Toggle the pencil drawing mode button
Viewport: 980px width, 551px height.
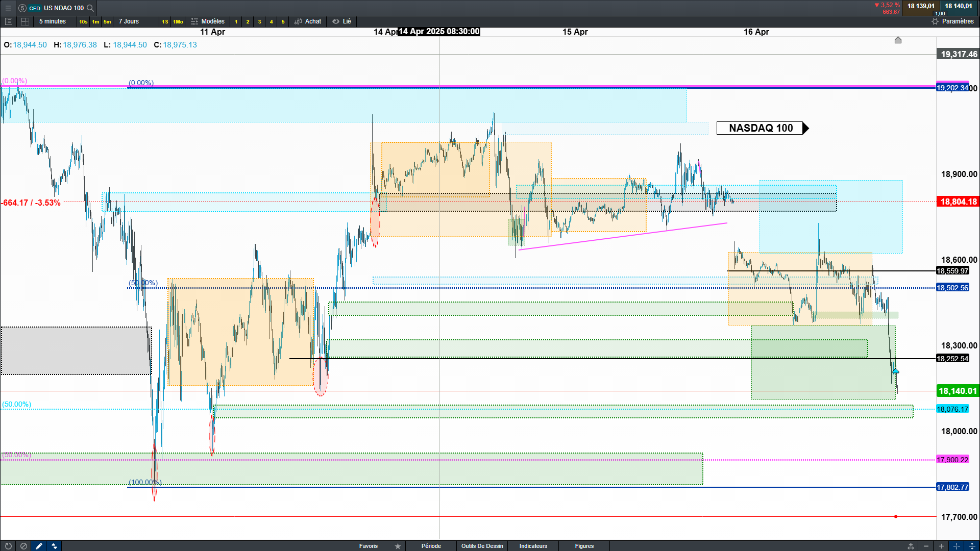39,546
